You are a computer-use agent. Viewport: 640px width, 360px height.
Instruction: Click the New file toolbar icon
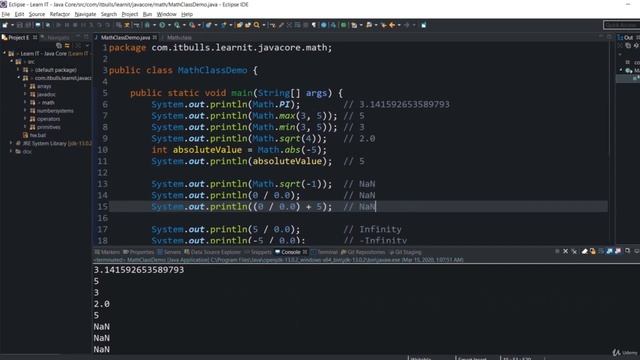(5, 25)
